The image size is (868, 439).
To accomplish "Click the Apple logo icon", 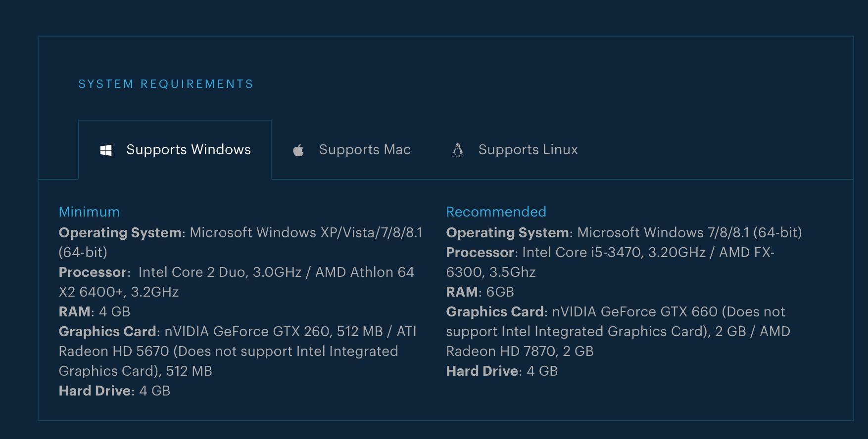I will click(x=298, y=150).
